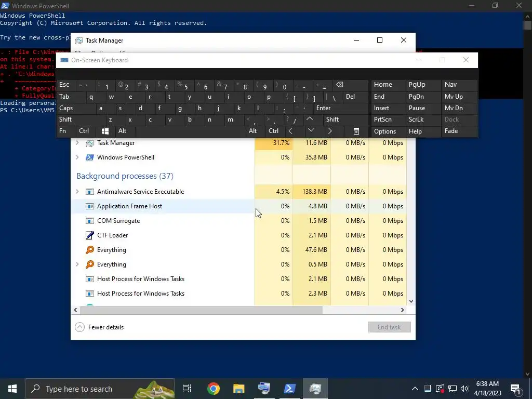Expand the Windows PowerShell process row

pyautogui.click(x=77, y=157)
